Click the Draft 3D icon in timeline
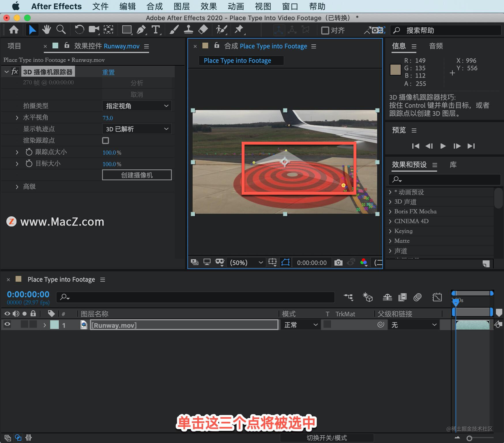The height and width of the screenshot is (443, 504). (368, 297)
